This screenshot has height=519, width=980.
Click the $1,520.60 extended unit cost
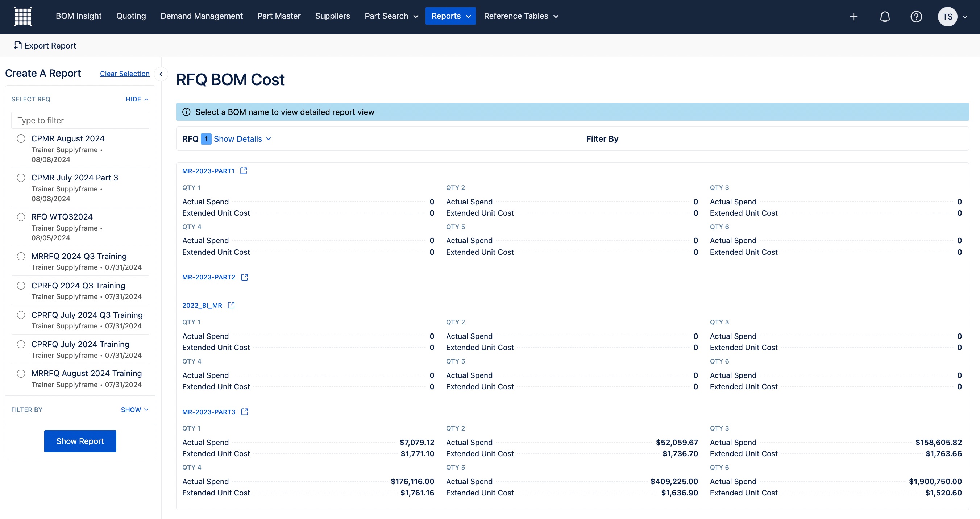944,493
